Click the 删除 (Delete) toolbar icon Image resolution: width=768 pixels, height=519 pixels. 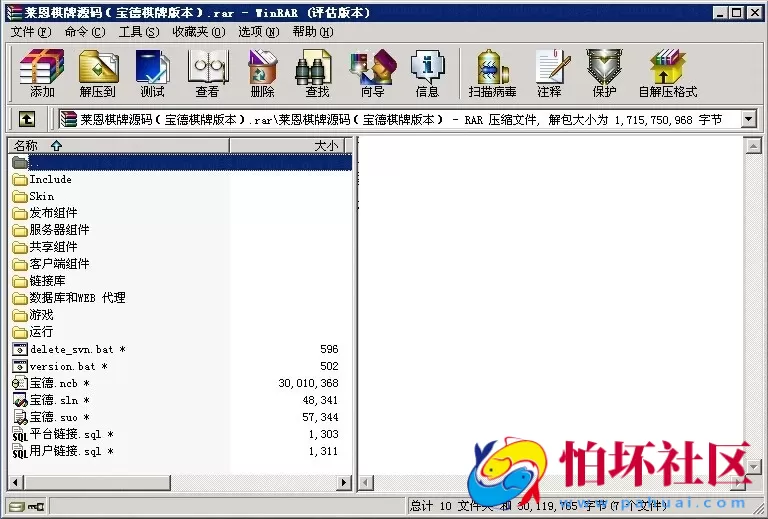pos(262,73)
